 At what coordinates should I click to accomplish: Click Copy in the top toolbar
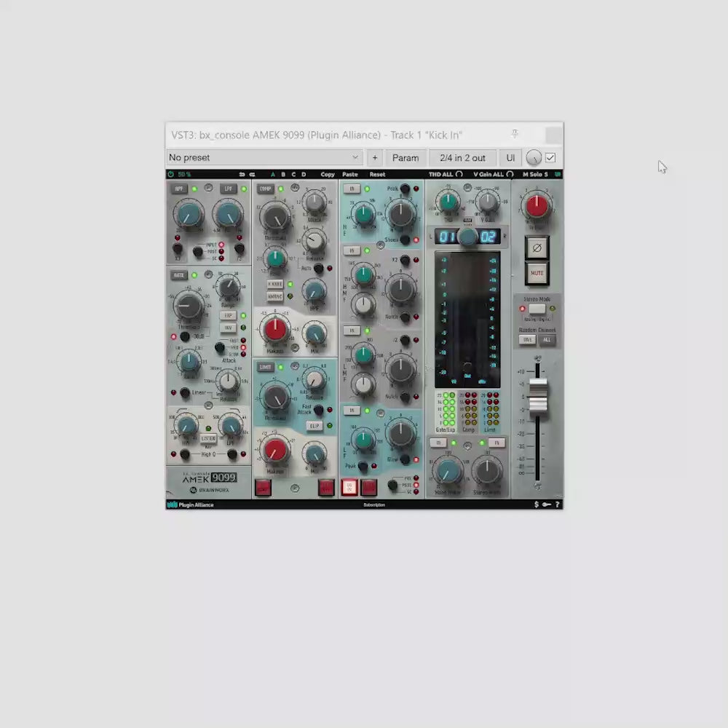(x=328, y=174)
